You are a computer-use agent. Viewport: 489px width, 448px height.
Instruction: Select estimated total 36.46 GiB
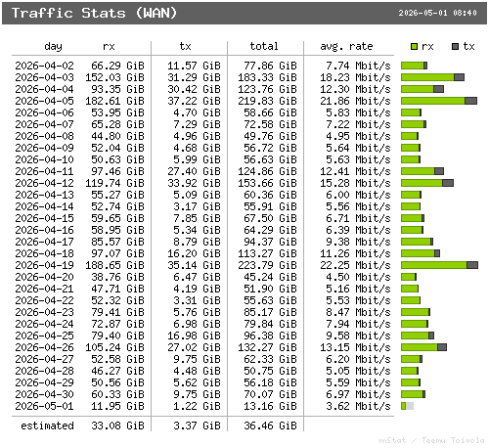click(270, 426)
